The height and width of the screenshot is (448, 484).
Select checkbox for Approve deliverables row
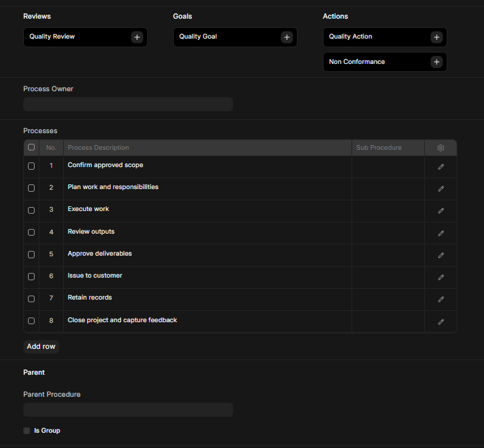click(x=31, y=254)
